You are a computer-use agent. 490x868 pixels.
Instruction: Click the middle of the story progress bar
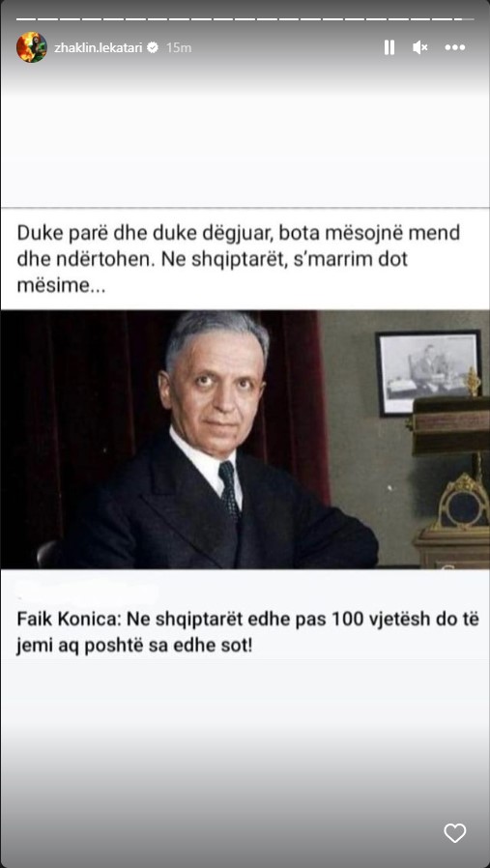click(x=245, y=18)
